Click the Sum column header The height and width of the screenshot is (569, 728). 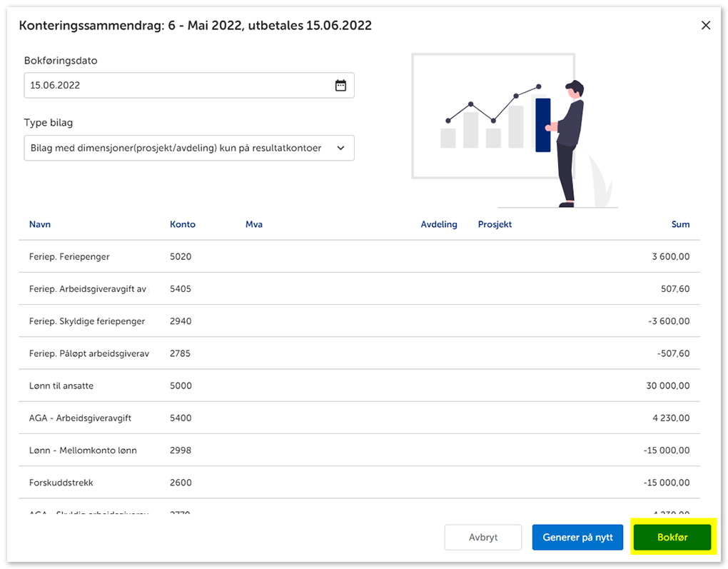pos(680,224)
